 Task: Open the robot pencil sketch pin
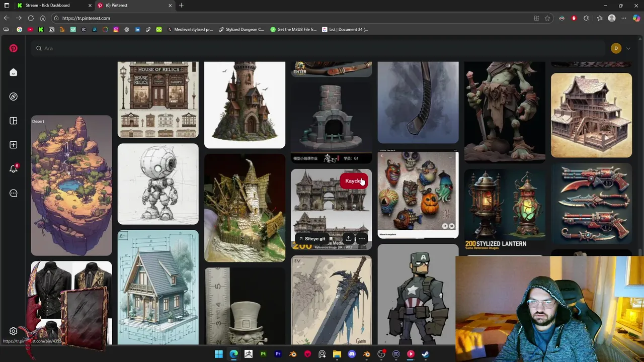(x=158, y=184)
